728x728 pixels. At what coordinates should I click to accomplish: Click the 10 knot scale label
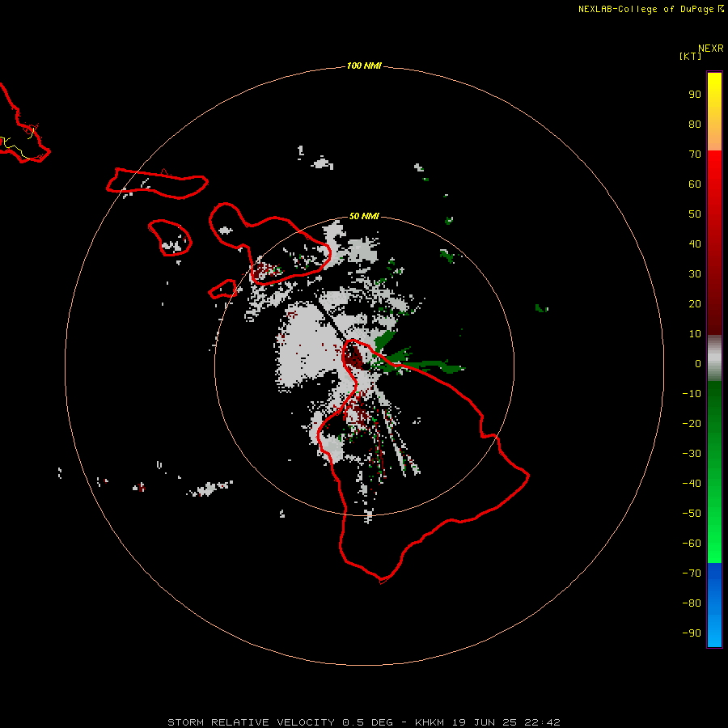point(695,334)
